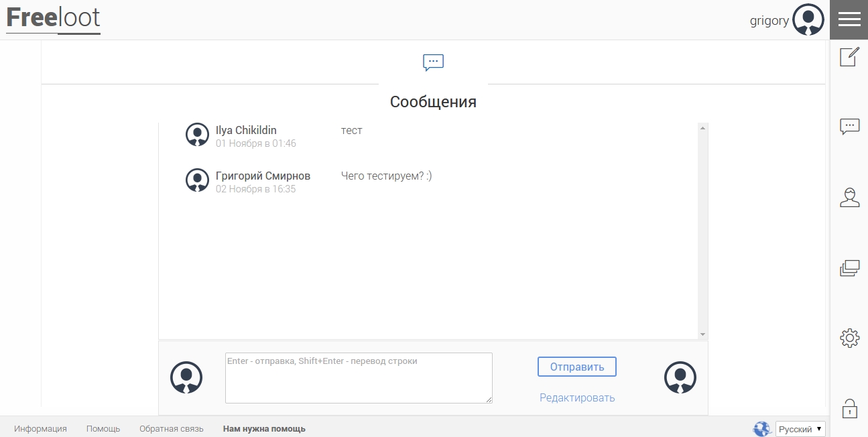This screenshot has width=868, height=437.
Task: Open the Помощь footer link
Action: pos(103,429)
